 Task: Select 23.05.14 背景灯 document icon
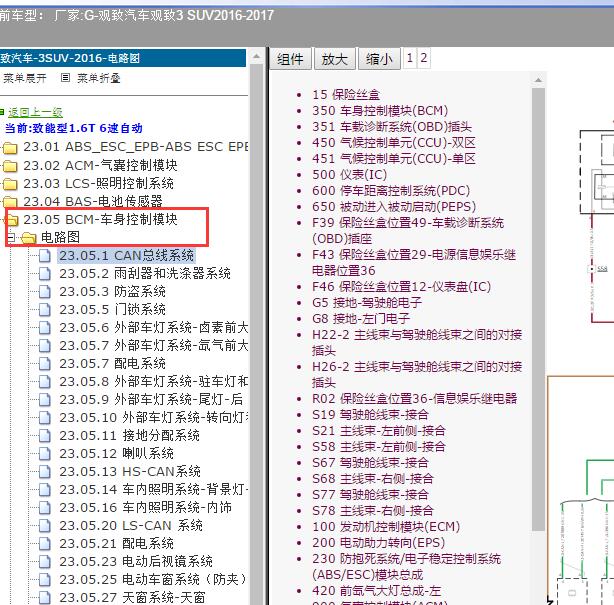pyautogui.click(x=45, y=490)
